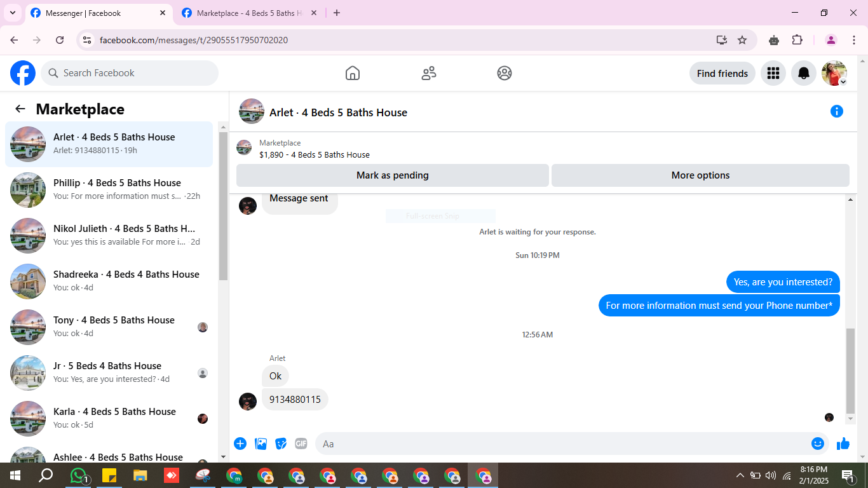Image resolution: width=868 pixels, height=488 pixels.
Task: Open the Facebook menu grid icon
Action: pyautogui.click(x=773, y=73)
